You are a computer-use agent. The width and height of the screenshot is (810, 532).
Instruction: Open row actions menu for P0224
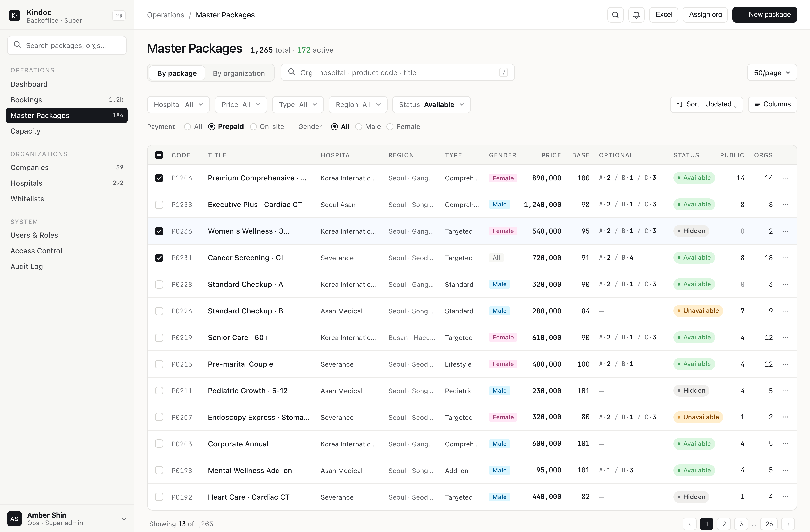pyautogui.click(x=786, y=311)
